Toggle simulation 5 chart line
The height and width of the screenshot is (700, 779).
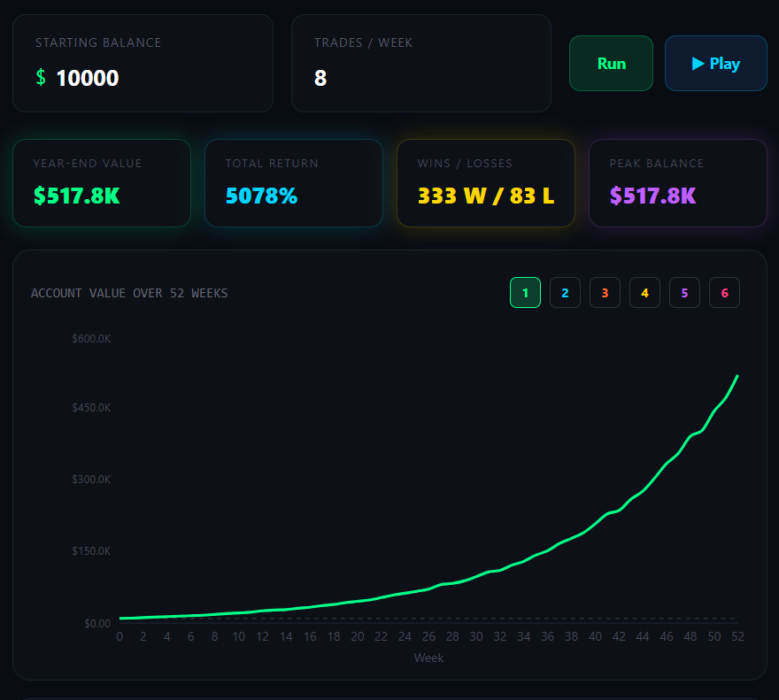684,293
